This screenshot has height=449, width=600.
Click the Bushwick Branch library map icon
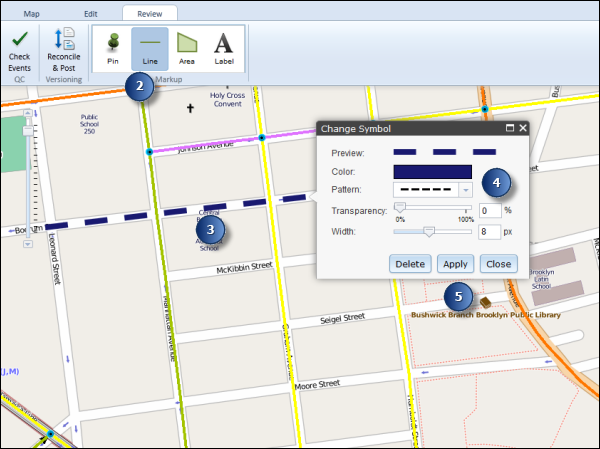pos(485,301)
